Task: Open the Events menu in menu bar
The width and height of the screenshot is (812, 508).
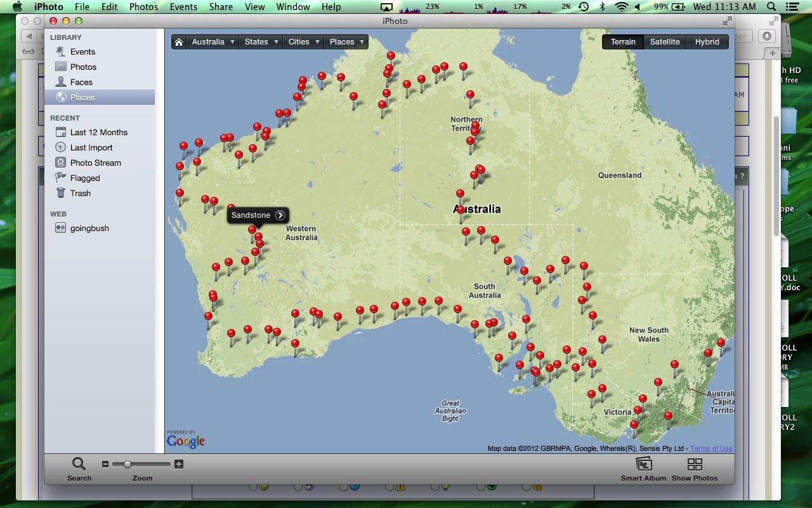Action: tap(183, 7)
